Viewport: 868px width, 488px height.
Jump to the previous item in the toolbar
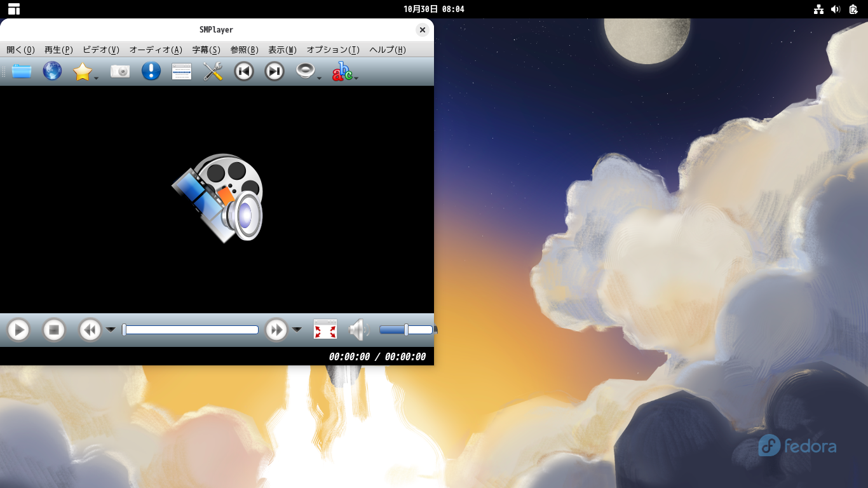pos(244,71)
